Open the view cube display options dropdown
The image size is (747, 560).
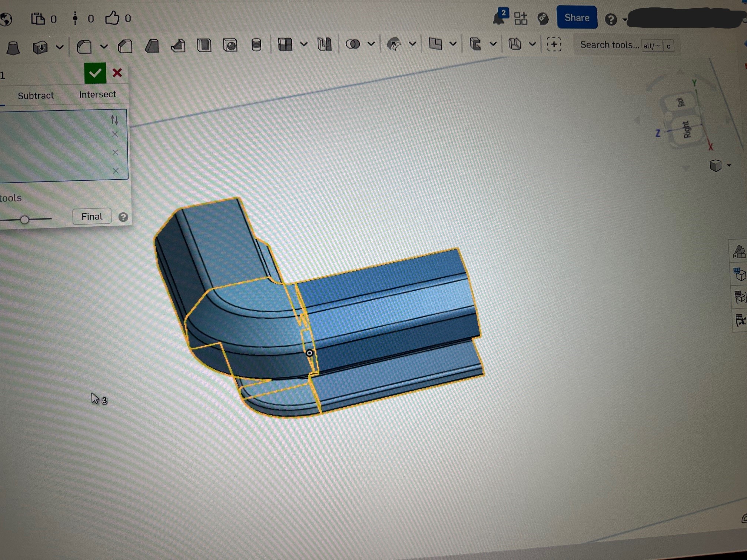coord(729,165)
